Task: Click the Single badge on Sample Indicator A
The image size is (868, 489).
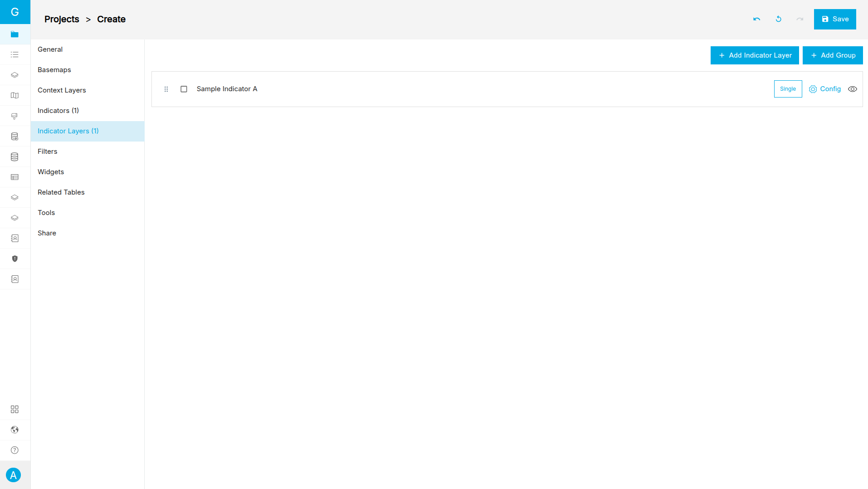Action: [x=788, y=89]
